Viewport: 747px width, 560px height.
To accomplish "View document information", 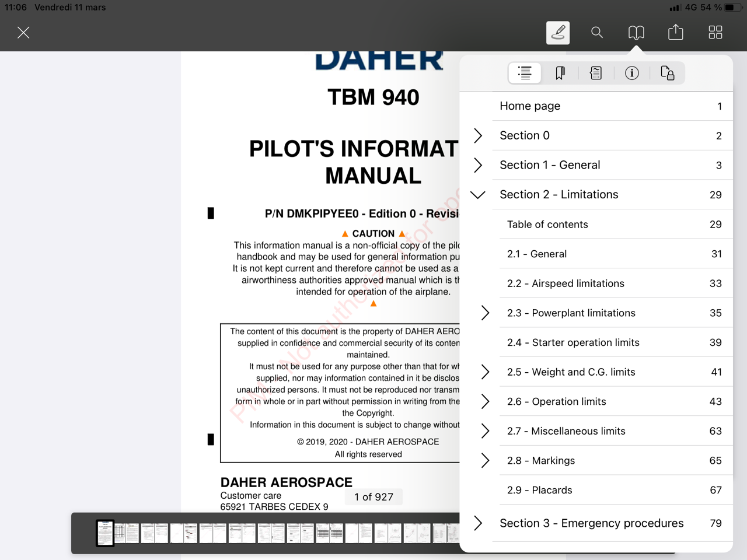I will [x=632, y=73].
